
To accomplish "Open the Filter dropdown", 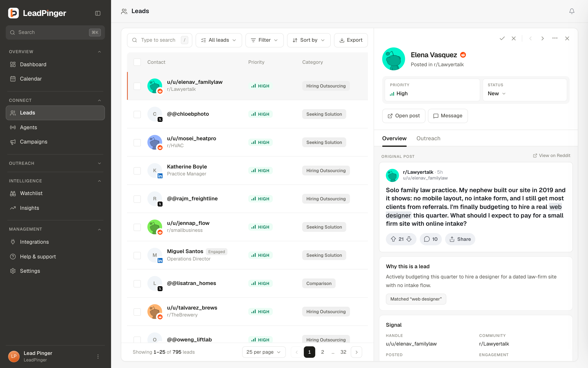I will point(264,40).
